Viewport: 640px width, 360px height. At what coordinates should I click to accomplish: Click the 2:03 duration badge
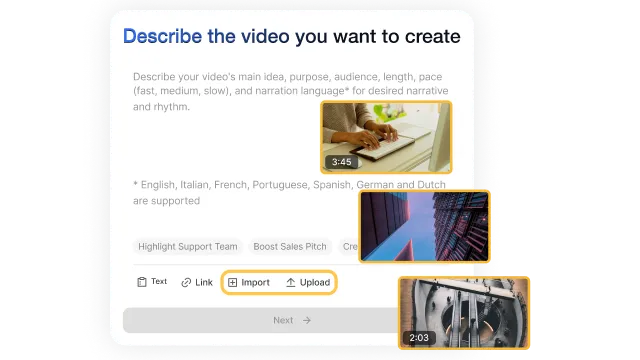(419, 338)
